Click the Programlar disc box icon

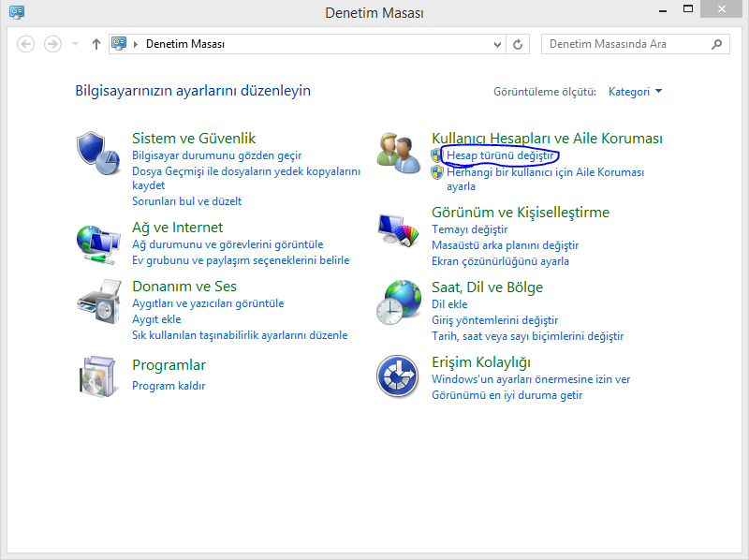[98, 376]
